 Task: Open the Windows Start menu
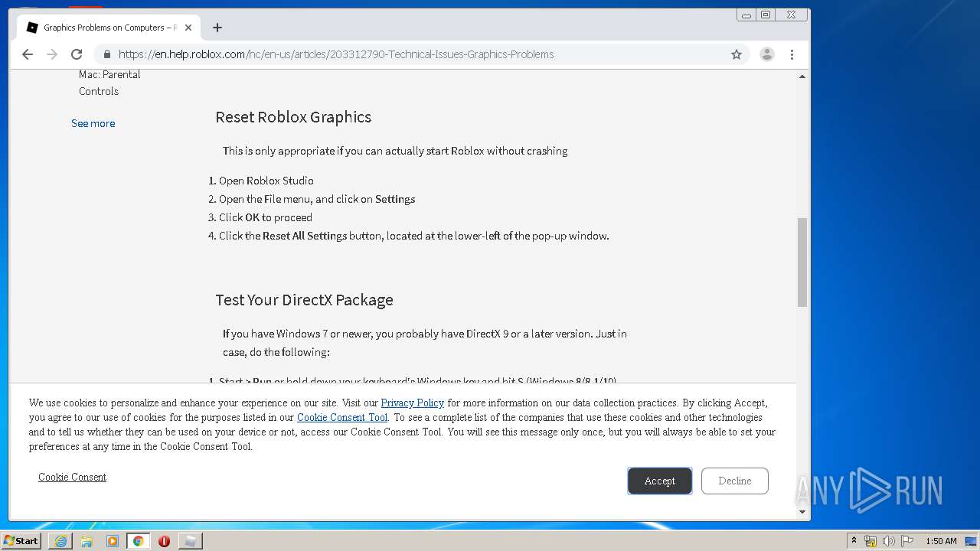pos(21,540)
